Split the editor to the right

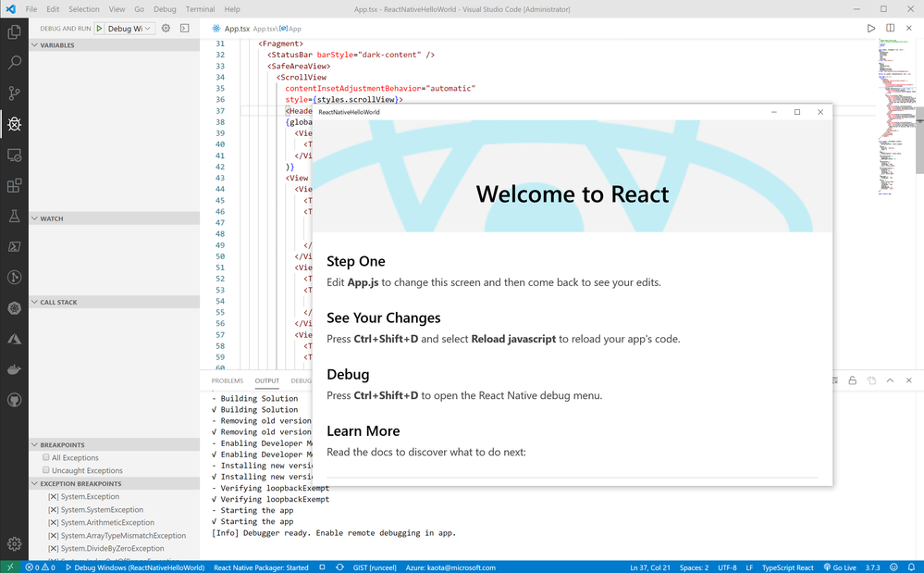[x=891, y=29]
